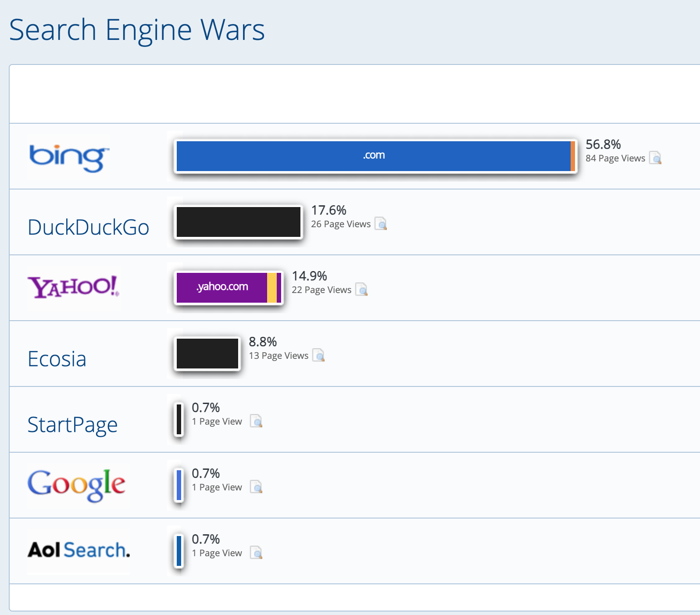This screenshot has height=615, width=700.
Task: Open the StartPage link
Action: pos(72,425)
